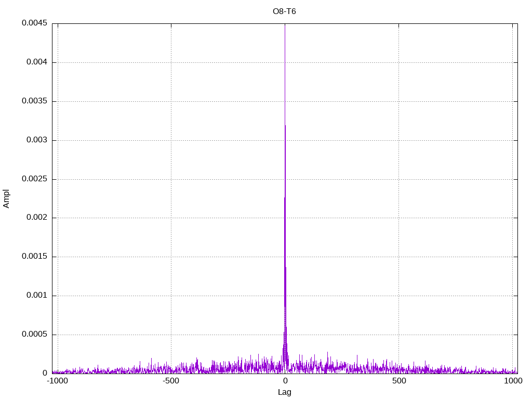Image resolution: width=532 pixels, height=399 pixels.
Task: Click the 0.002 y-axis tick label
Action: (x=37, y=218)
